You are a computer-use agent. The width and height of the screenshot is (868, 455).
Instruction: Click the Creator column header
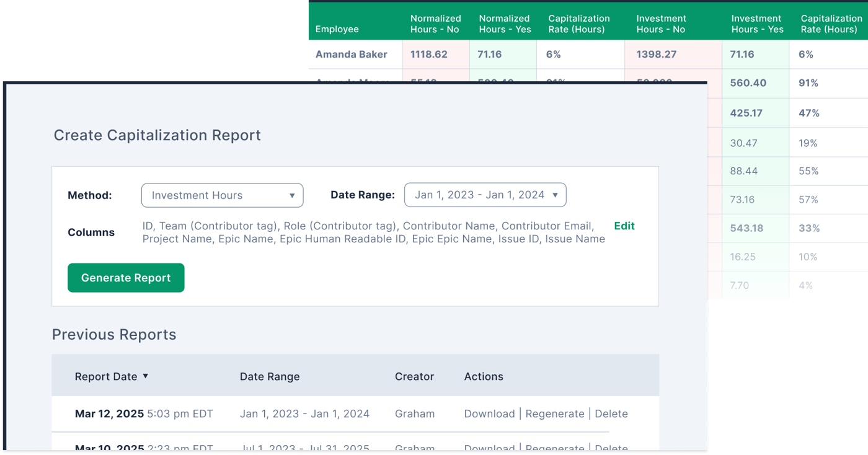tap(414, 376)
